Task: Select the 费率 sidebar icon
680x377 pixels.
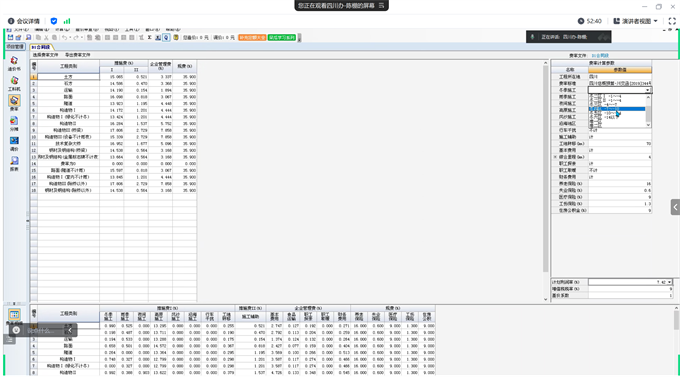Action: click(14, 103)
